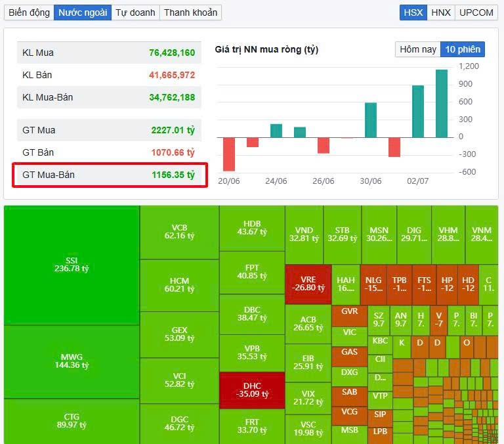Click the red bar above 20/06

tap(229, 154)
